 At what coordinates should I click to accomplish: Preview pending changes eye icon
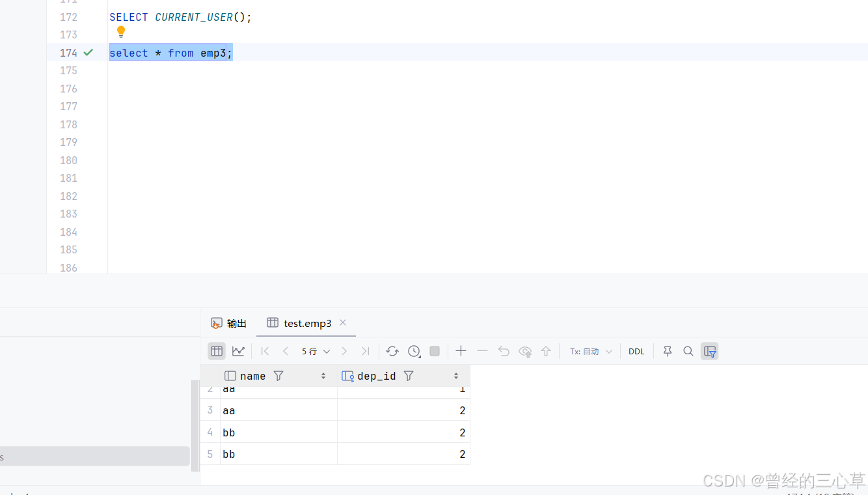(x=525, y=351)
